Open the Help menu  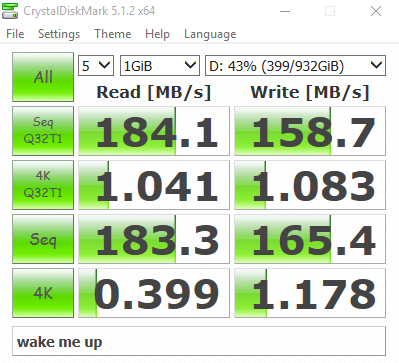pos(157,34)
